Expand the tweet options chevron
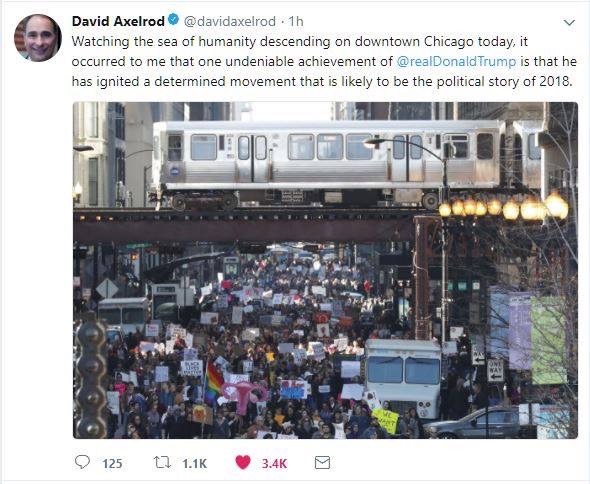590x484 pixels. pyautogui.click(x=569, y=23)
